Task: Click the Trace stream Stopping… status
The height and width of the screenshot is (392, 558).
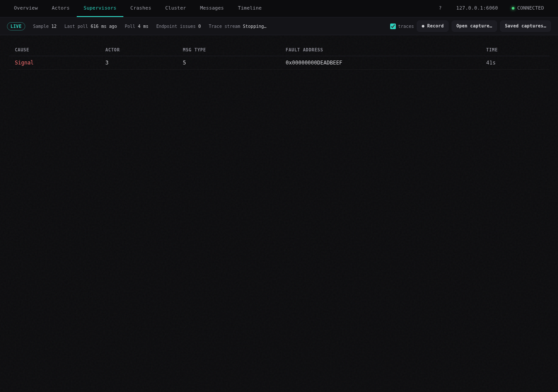Action: click(238, 27)
